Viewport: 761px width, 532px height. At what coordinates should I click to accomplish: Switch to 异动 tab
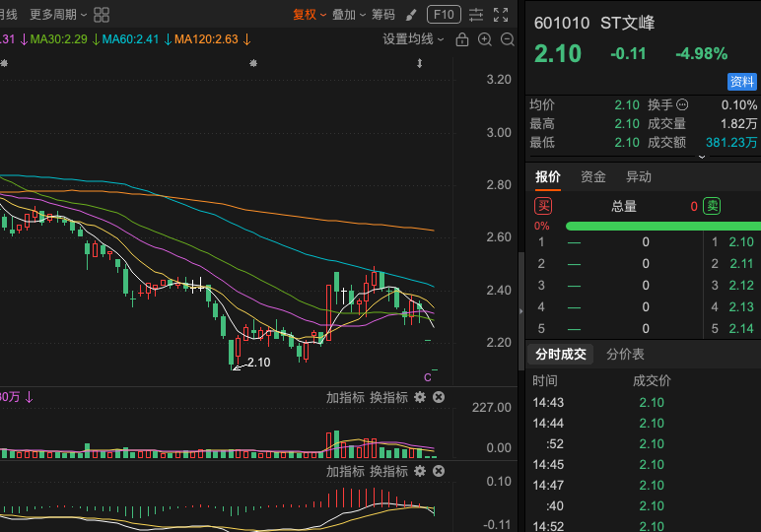(x=638, y=177)
